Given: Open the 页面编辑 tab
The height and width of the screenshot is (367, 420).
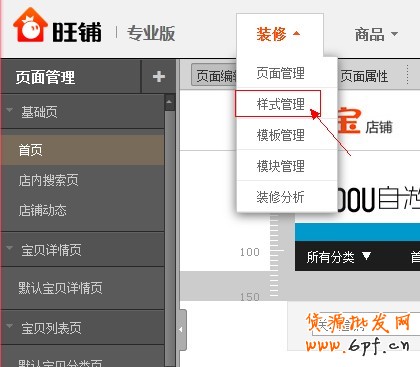Looking at the screenshot, I should pos(214,75).
